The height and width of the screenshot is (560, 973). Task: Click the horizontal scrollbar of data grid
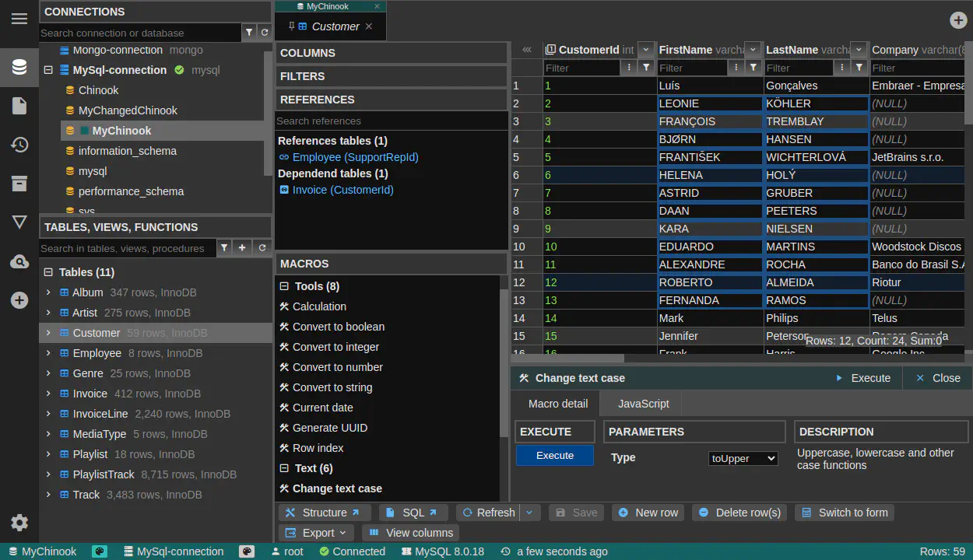tap(567, 359)
